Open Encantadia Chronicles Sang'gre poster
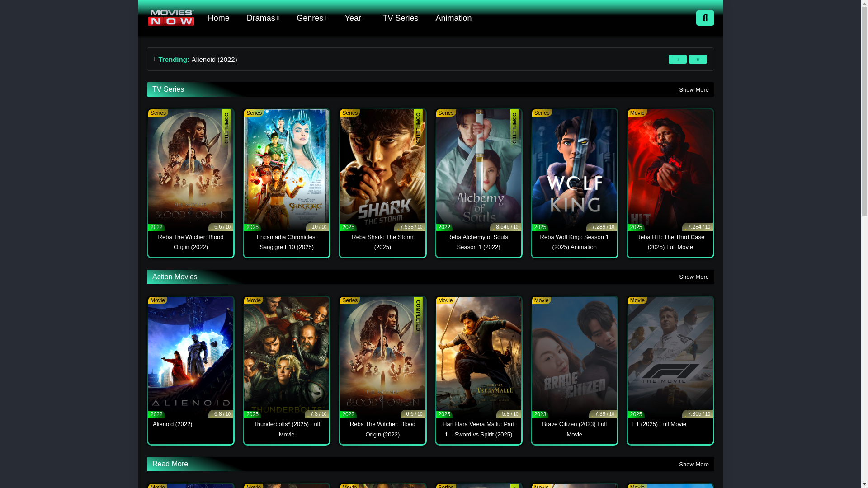This screenshot has height=488, width=868. (x=287, y=170)
